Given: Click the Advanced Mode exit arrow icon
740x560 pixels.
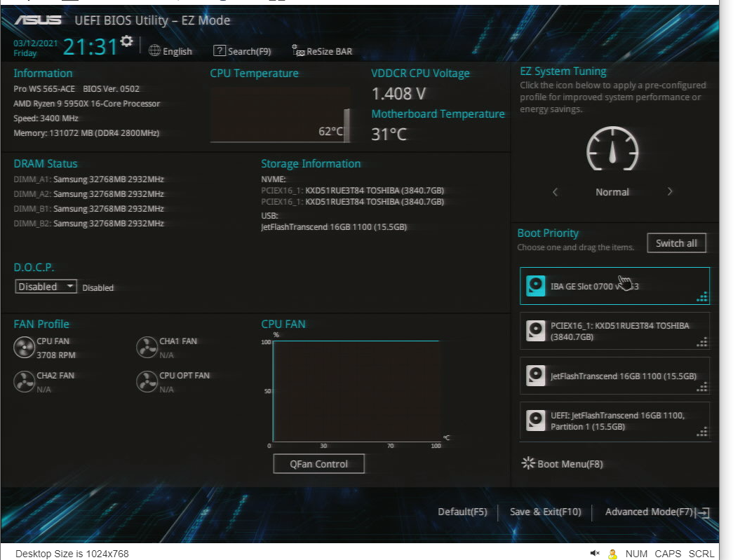Looking at the screenshot, I should point(703,512).
